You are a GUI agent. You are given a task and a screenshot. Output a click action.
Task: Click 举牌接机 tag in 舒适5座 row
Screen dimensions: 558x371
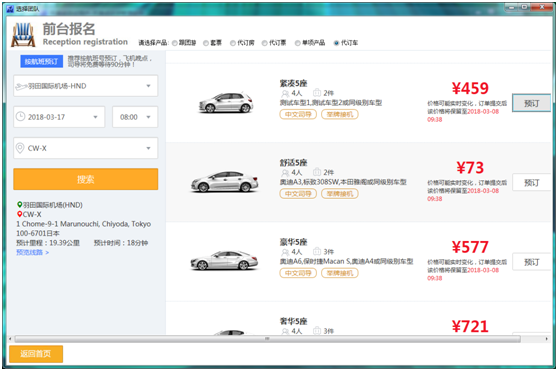tap(340, 194)
